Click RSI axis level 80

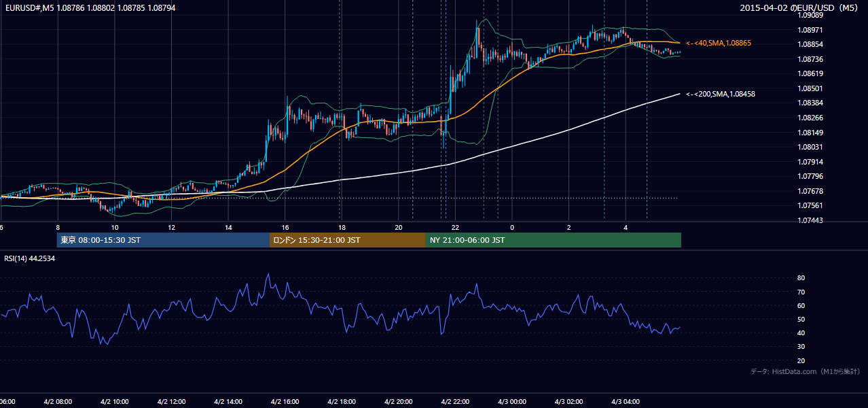pyautogui.click(x=801, y=278)
